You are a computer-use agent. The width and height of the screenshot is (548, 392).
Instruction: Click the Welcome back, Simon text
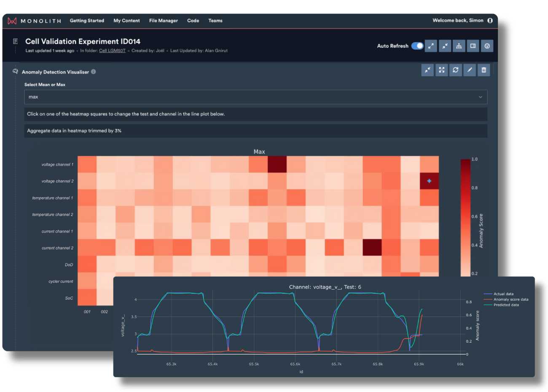(x=458, y=20)
